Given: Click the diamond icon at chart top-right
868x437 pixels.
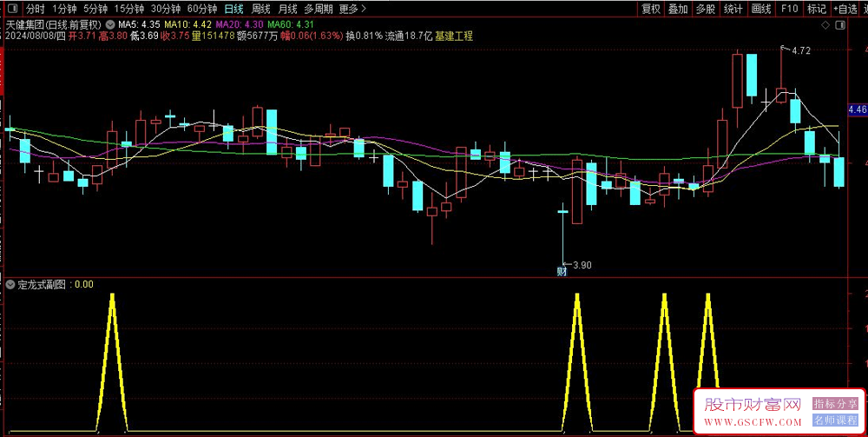Looking at the screenshot, I should [825, 25].
